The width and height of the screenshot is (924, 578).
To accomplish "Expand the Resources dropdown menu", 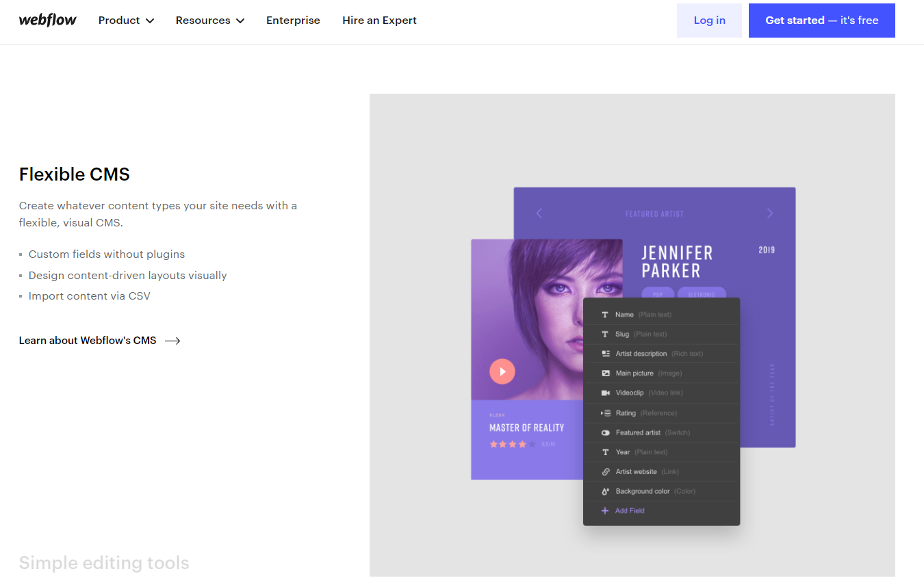I will (x=210, y=21).
